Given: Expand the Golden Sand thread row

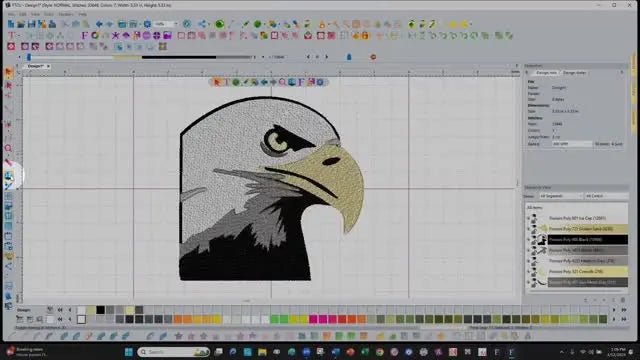Looking at the screenshot, I should (x=528, y=229).
